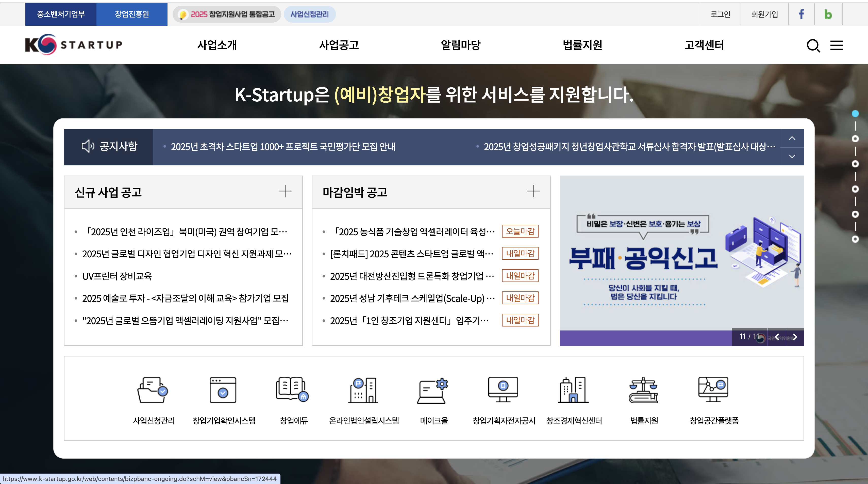Expand the 신규 사업 공고 list

click(x=286, y=191)
